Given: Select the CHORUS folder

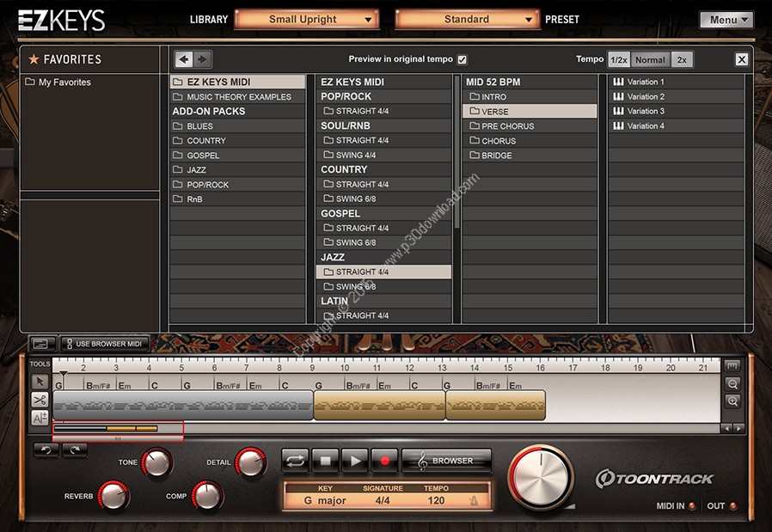Looking at the screenshot, I should click(x=499, y=141).
